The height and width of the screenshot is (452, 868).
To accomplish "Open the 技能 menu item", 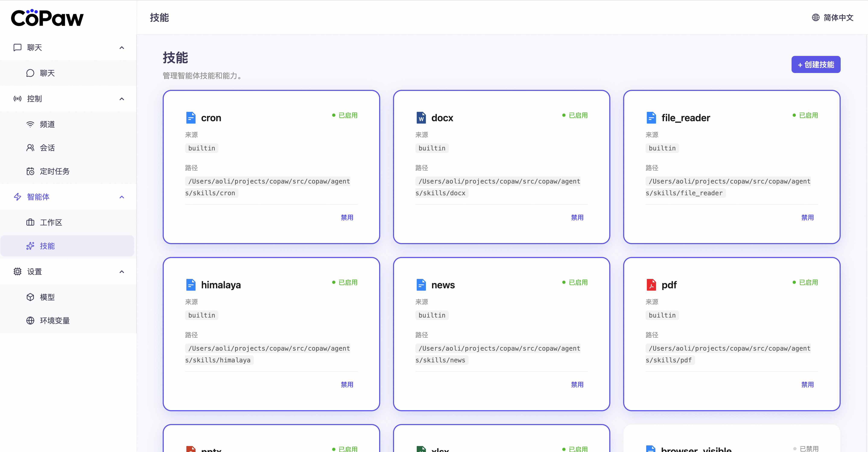I will coord(47,246).
